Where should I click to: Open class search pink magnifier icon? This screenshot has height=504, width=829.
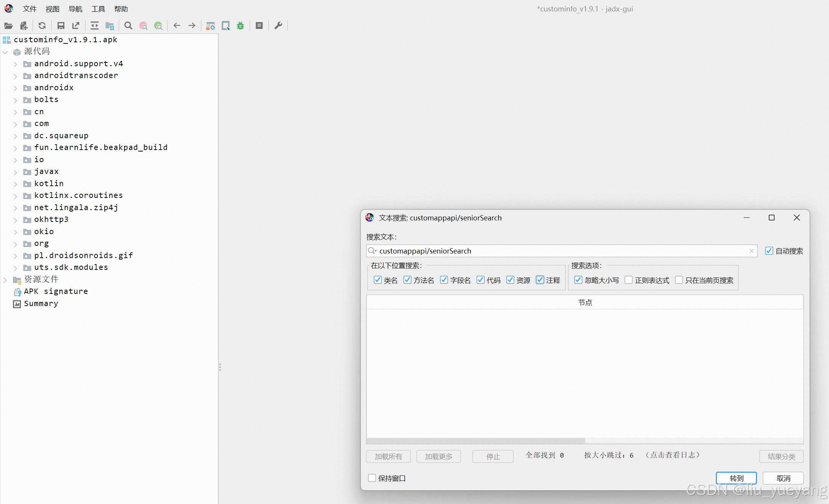click(144, 26)
